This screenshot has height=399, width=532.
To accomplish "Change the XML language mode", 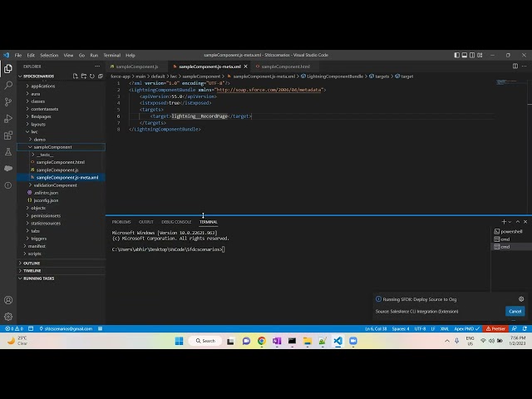I will click(x=445, y=329).
